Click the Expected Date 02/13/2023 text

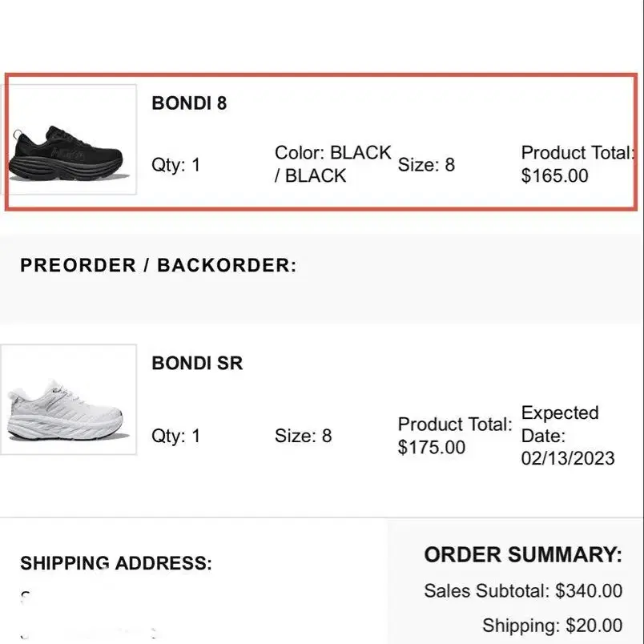[x=568, y=436]
